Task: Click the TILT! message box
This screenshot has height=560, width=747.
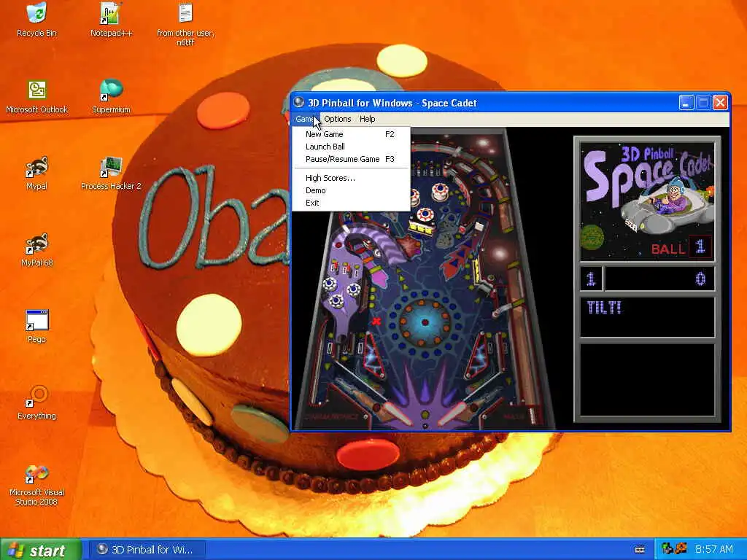Action: (647, 316)
